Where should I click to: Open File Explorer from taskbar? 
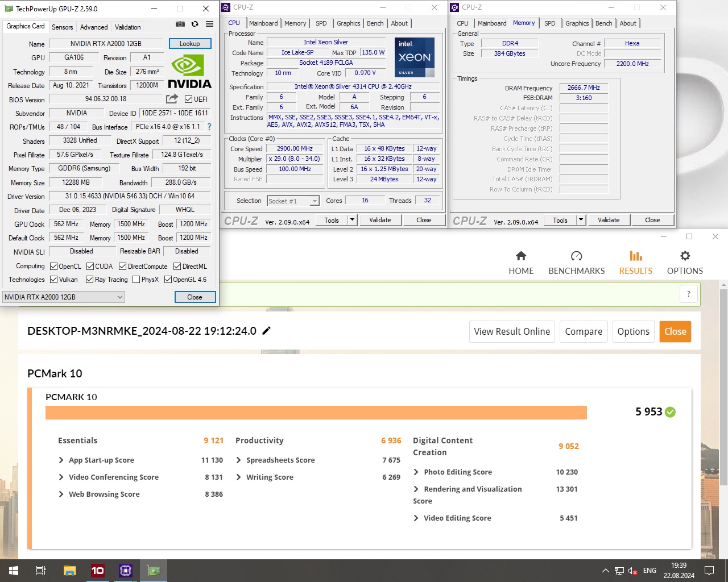[70, 571]
